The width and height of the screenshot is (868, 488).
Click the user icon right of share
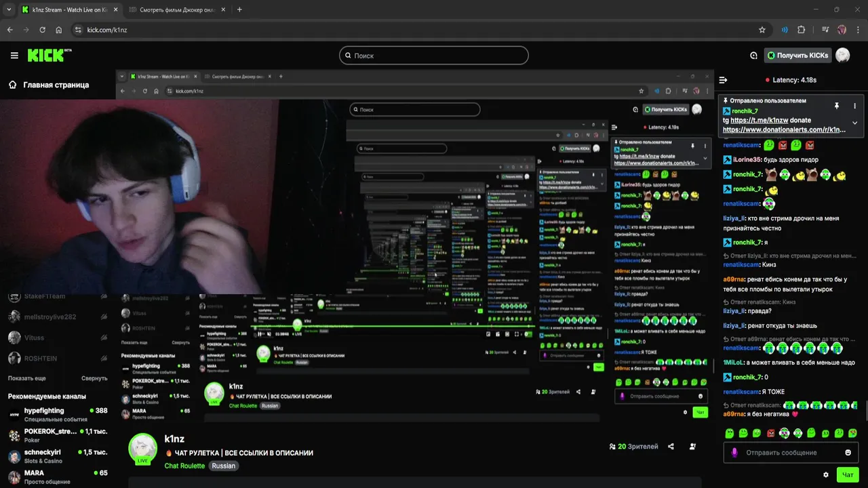coord(692,447)
